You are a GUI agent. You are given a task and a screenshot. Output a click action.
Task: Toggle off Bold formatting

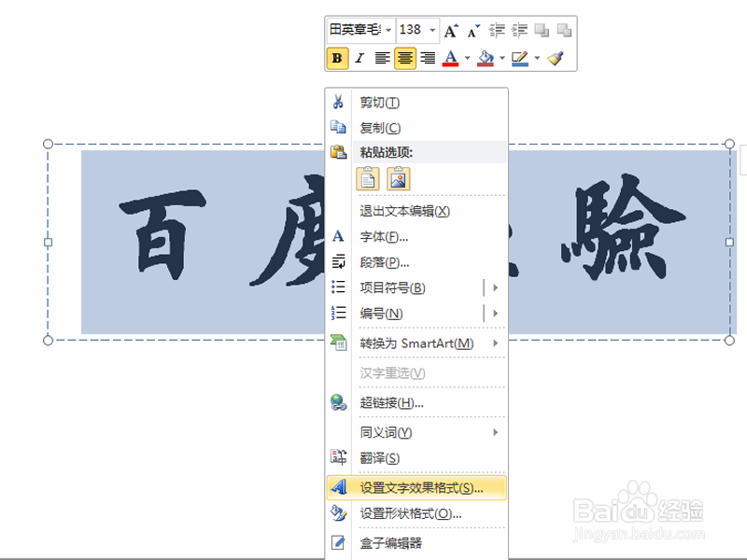tap(337, 58)
